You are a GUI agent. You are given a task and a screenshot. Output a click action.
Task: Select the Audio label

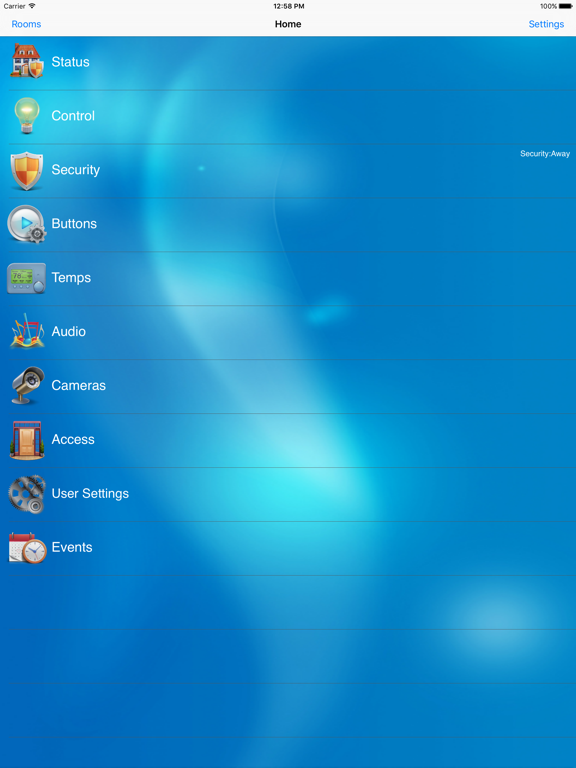[x=69, y=332]
